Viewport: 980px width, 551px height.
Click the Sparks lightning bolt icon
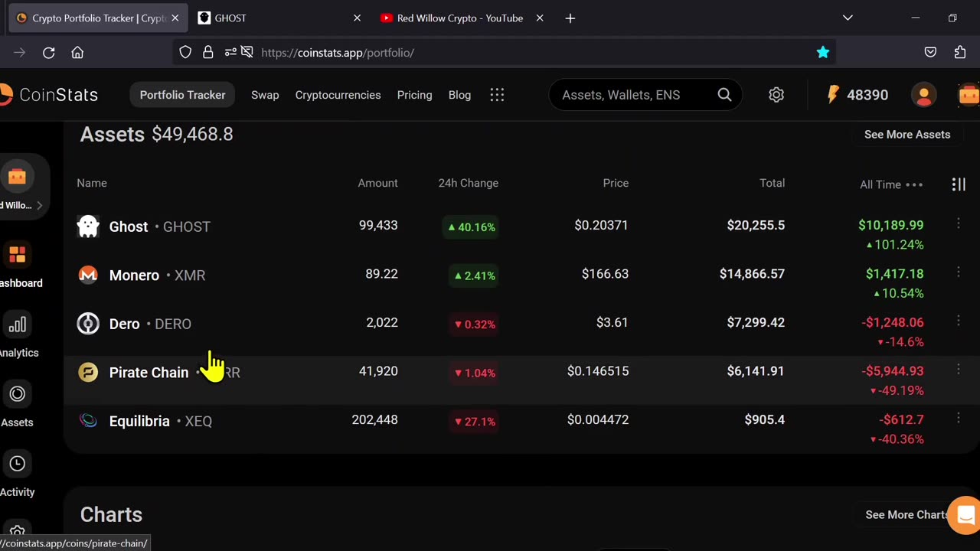click(833, 95)
